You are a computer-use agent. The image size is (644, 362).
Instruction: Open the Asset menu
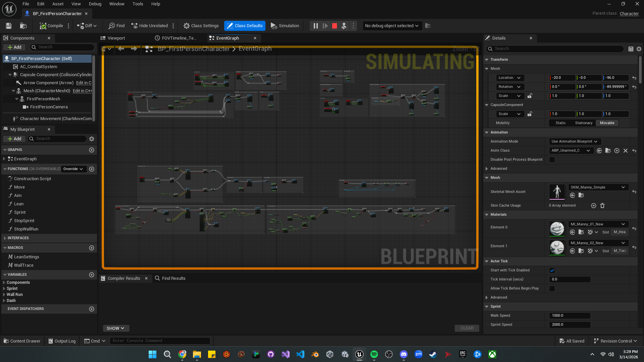tap(58, 4)
